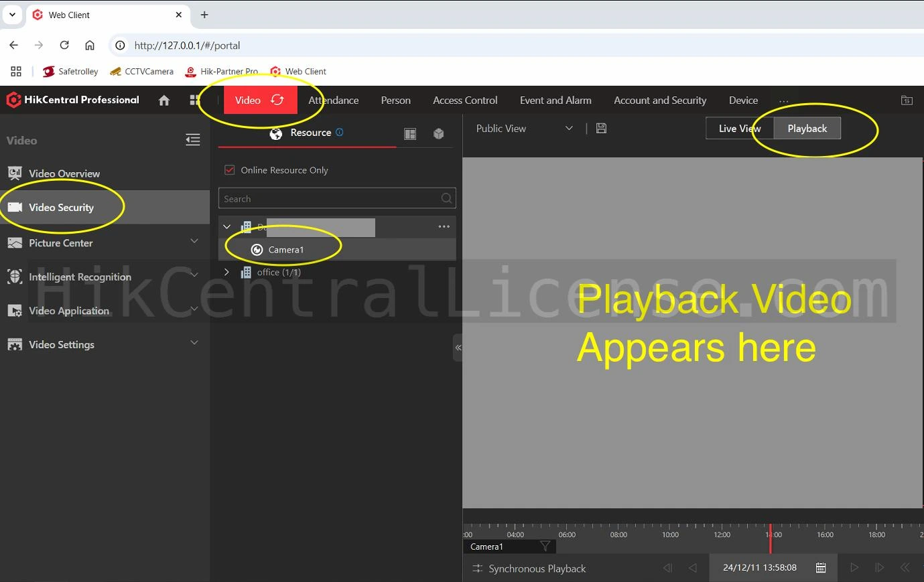
Task: Open the Device module
Action: tap(744, 100)
